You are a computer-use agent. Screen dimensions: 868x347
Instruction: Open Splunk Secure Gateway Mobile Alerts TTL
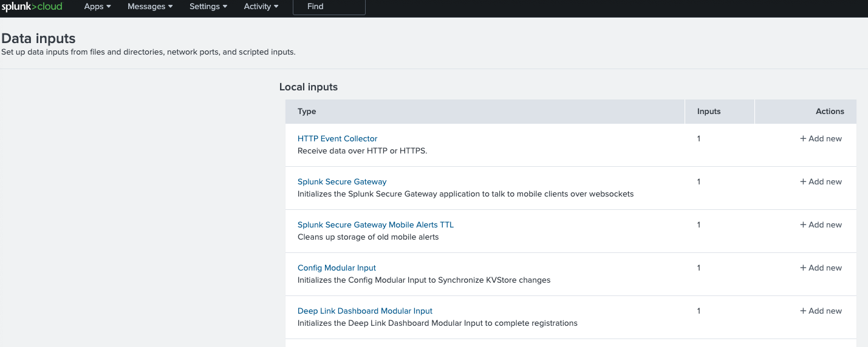tap(375, 225)
